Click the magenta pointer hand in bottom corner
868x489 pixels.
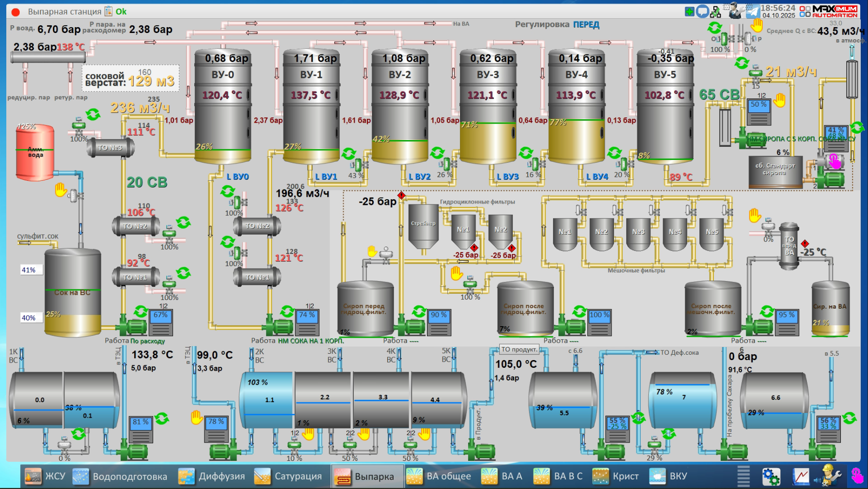857,476
